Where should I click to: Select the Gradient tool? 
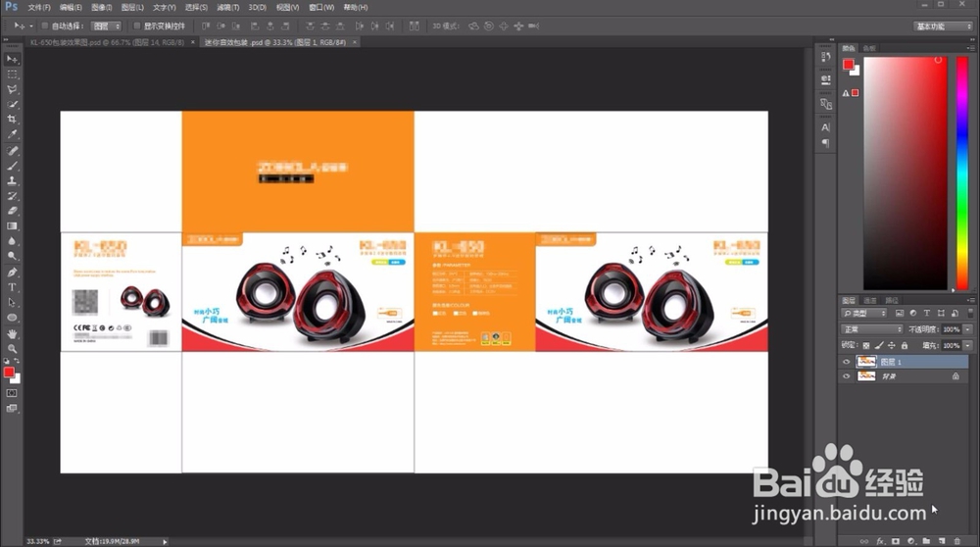tap(12, 225)
